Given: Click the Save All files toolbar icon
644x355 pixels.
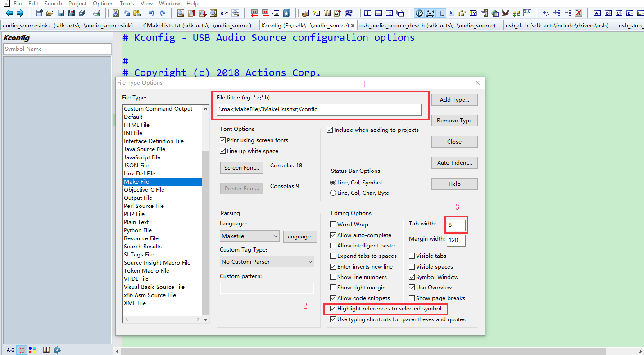Looking at the screenshot, I should point(82,13).
